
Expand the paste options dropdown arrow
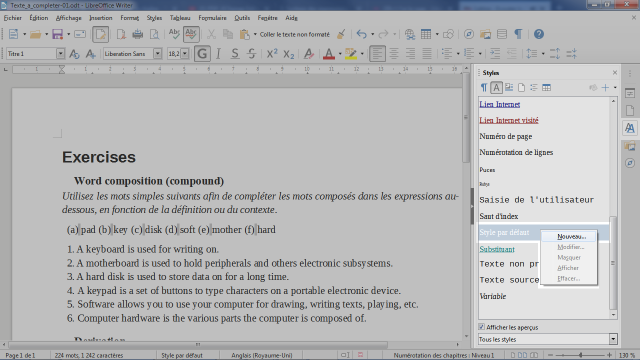[255, 34]
